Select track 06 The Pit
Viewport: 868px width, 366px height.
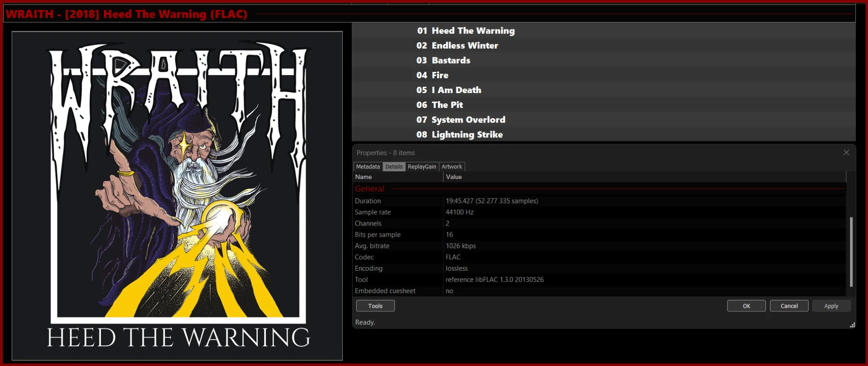pos(604,105)
